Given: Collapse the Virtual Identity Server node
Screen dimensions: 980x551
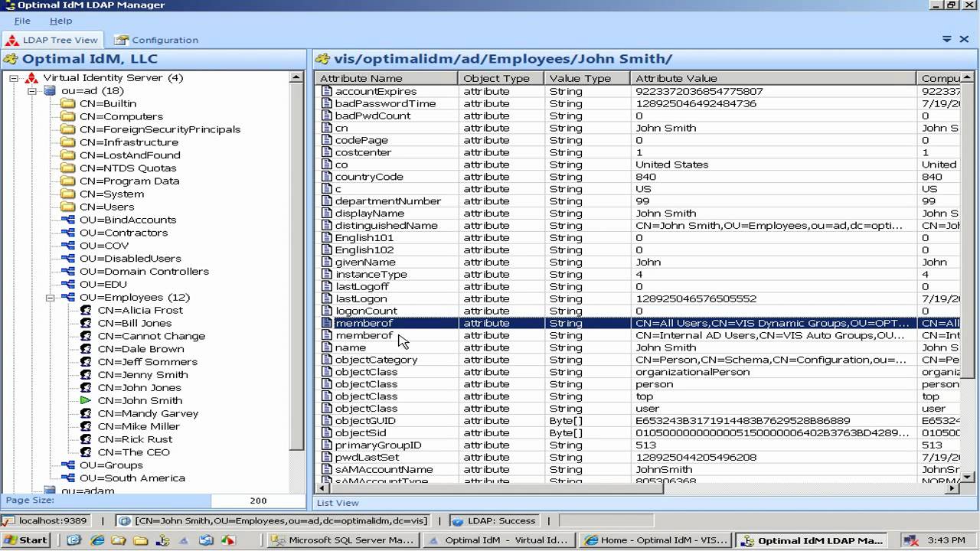Looking at the screenshot, I should 14,78.
